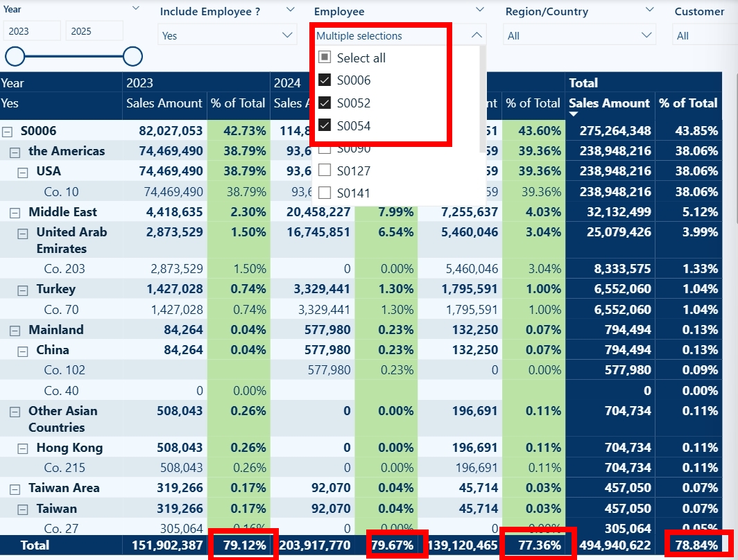Viewport: 738px width, 560px height.
Task: Check the S0127 employee checkbox
Action: (325, 170)
